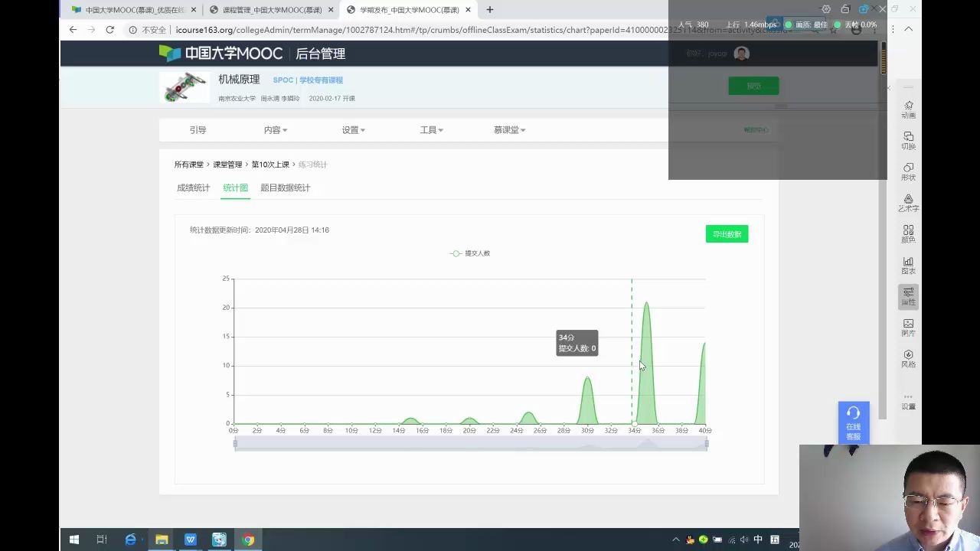980x551 pixels.
Task: Open File Explorer from the taskbar
Action: 162,540
